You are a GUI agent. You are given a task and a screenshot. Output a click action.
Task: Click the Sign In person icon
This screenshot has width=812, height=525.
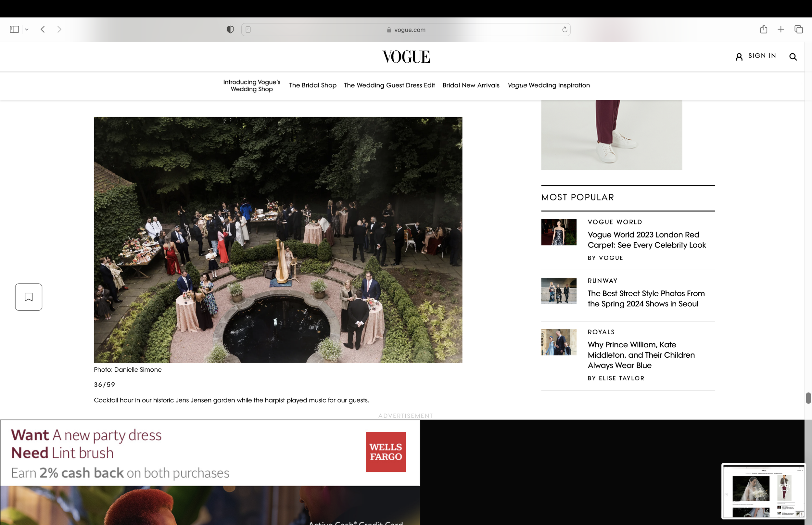(739, 57)
